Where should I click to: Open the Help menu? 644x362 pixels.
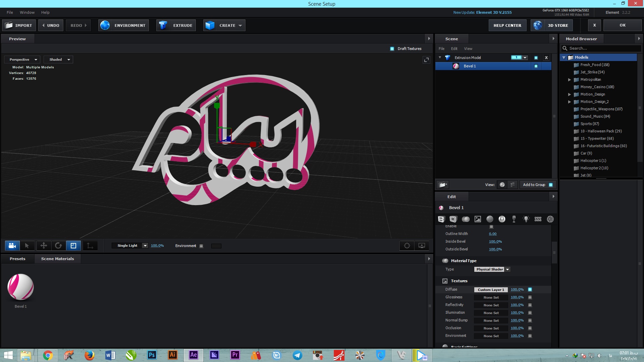(45, 12)
